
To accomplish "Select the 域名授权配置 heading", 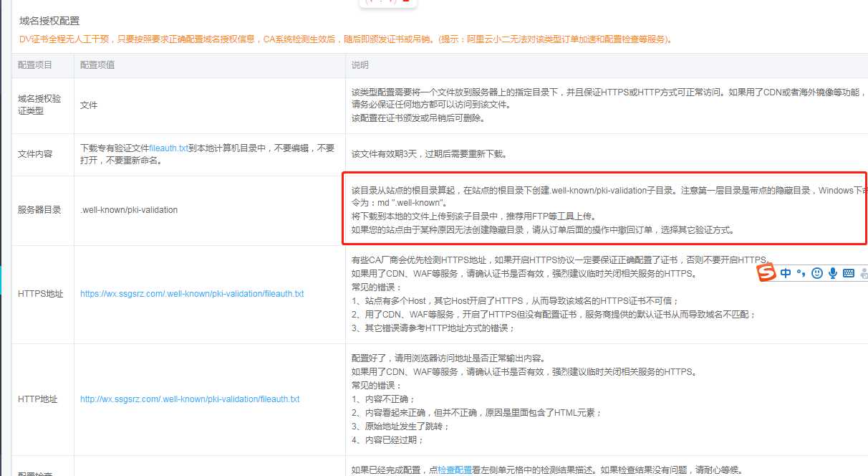I will tap(49, 22).
